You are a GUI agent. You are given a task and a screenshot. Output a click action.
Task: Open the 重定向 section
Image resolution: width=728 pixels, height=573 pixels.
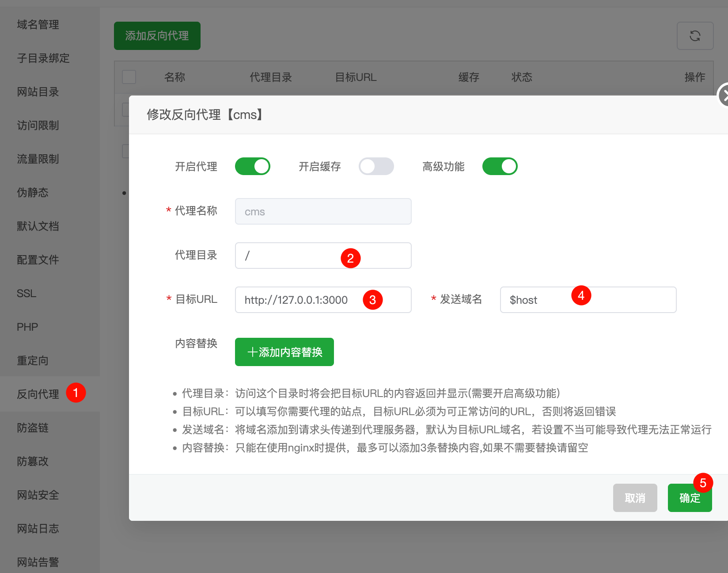(x=32, y=360)
